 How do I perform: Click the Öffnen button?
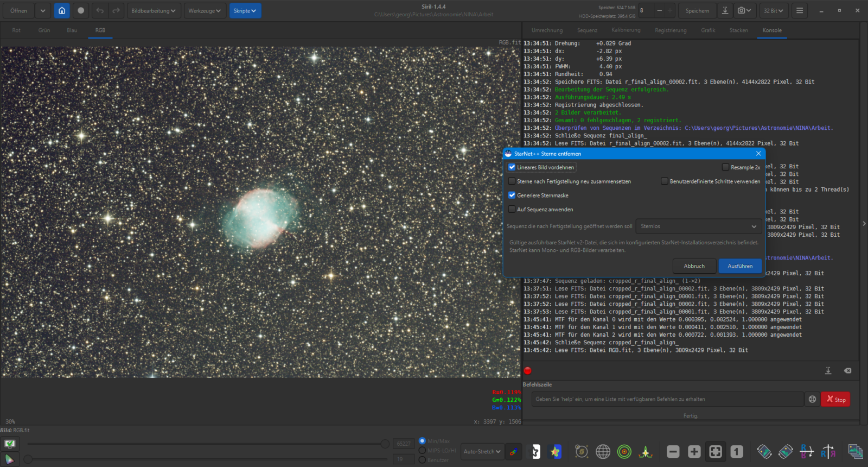[18, 10]
